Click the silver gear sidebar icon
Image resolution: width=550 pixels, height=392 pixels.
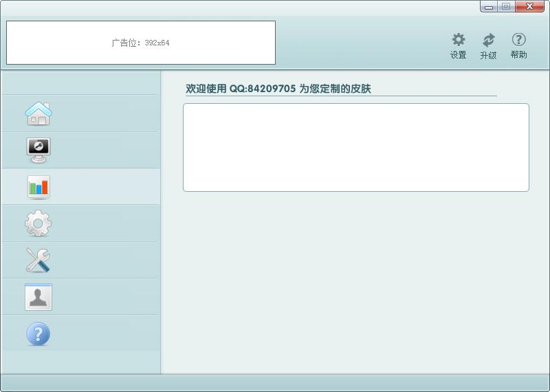38,224
